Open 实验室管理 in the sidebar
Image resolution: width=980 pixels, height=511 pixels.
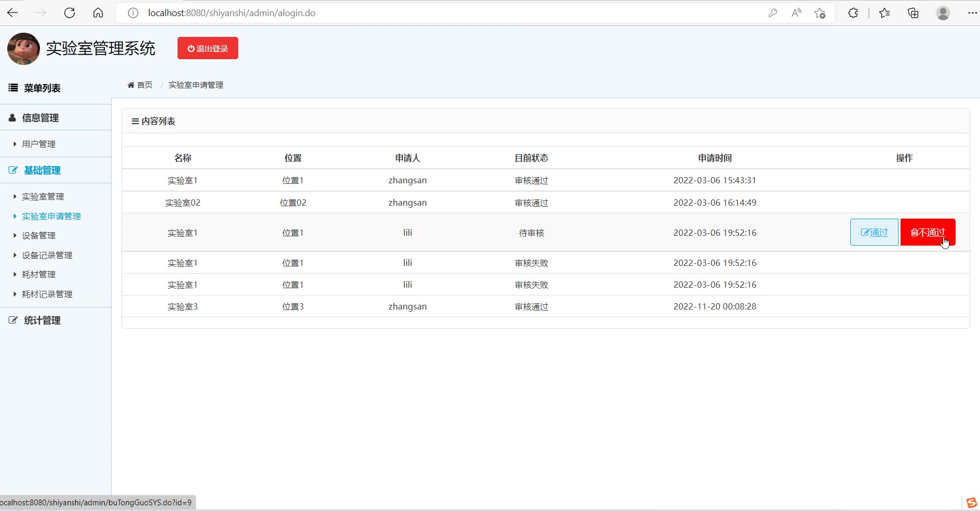pos(43,196)
